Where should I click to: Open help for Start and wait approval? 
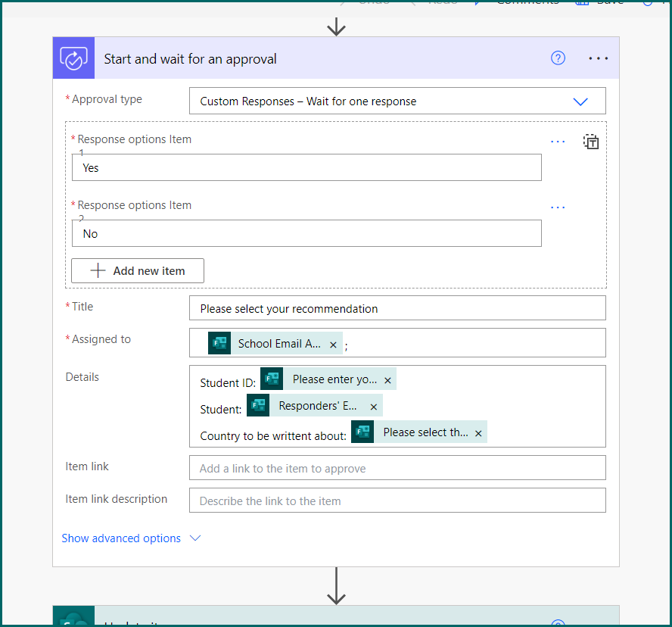pyautogui.click(x=558, y=58)
